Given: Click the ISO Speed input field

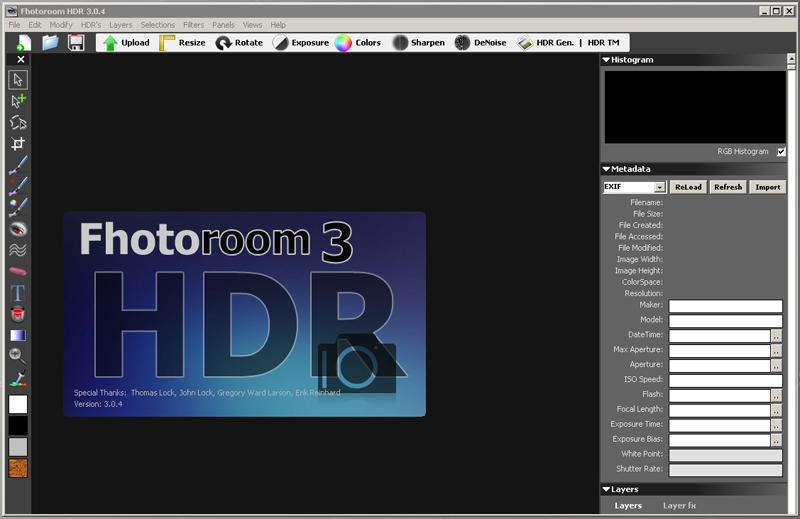Looking at the screenshot, I should click(x=726, y=380).
